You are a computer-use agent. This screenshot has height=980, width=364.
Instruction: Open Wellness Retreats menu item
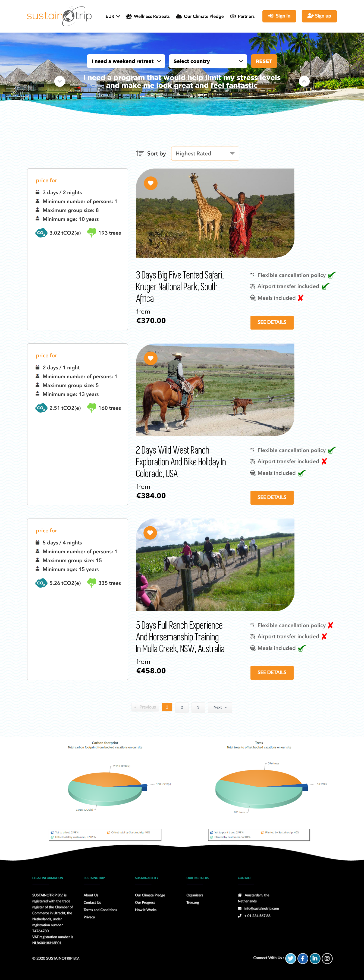click(x=148, y=16)
